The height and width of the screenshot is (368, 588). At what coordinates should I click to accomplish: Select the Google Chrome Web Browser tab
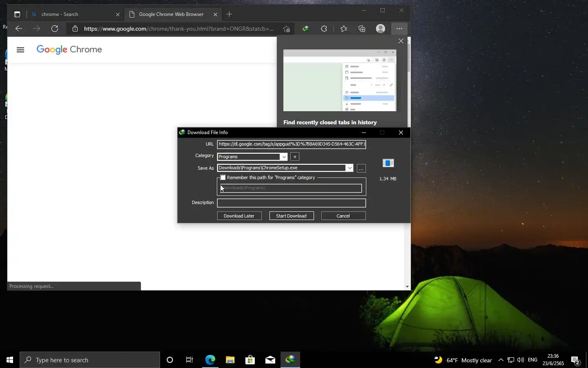174,14
